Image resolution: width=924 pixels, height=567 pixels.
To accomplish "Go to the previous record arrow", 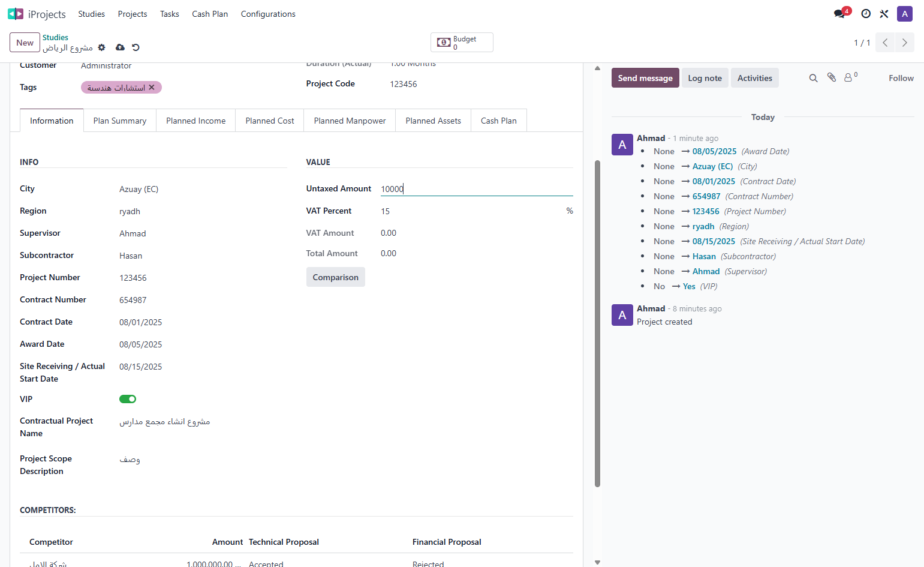I will tap(885, 43).
